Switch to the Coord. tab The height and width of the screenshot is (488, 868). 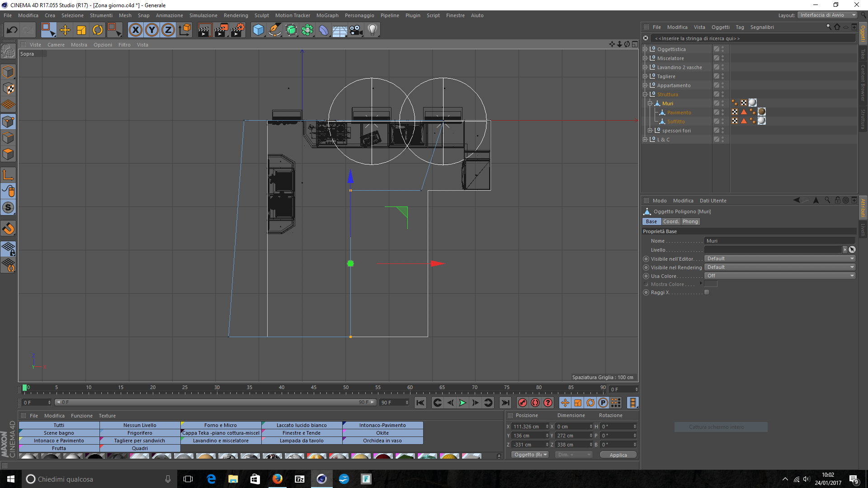(x=670, y=221)
